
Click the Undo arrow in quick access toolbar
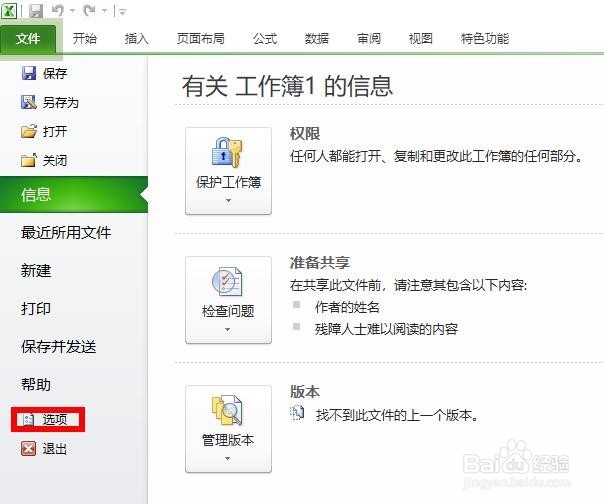tap(58, 10)
